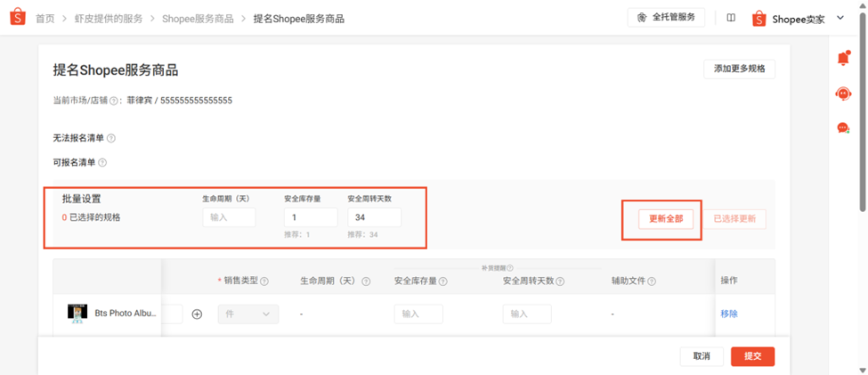Go to 虾皮提供的服务 breadcrumb

pos(108,19)
